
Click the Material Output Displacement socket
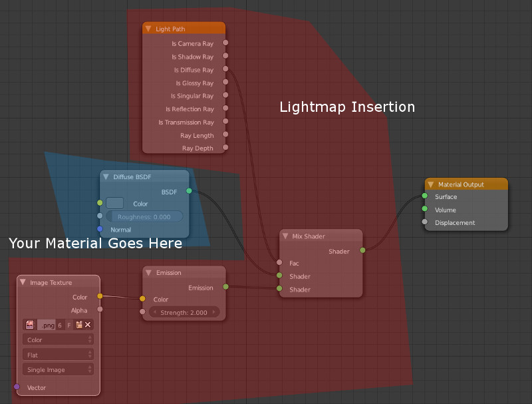(425, 222)
